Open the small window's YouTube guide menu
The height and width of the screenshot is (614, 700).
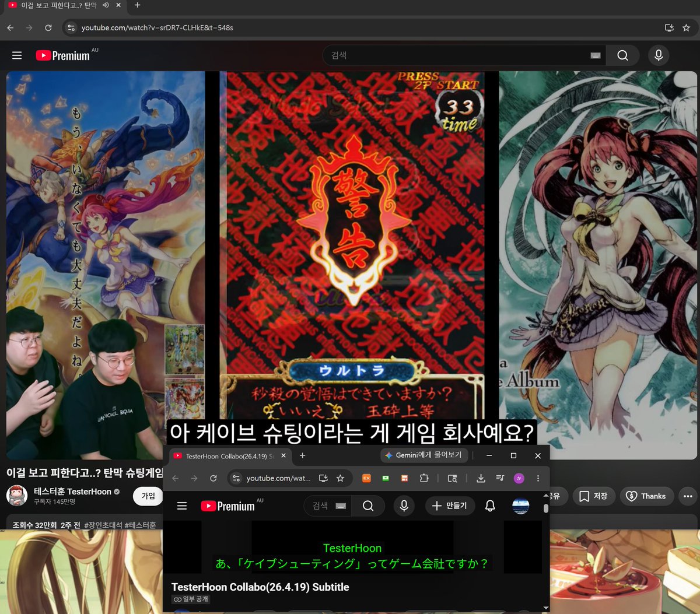point(182,506)
